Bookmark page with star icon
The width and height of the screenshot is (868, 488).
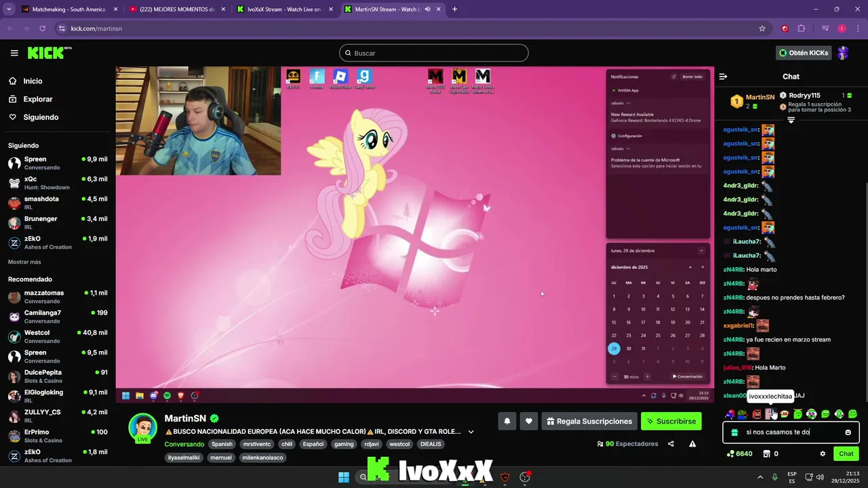762,28
